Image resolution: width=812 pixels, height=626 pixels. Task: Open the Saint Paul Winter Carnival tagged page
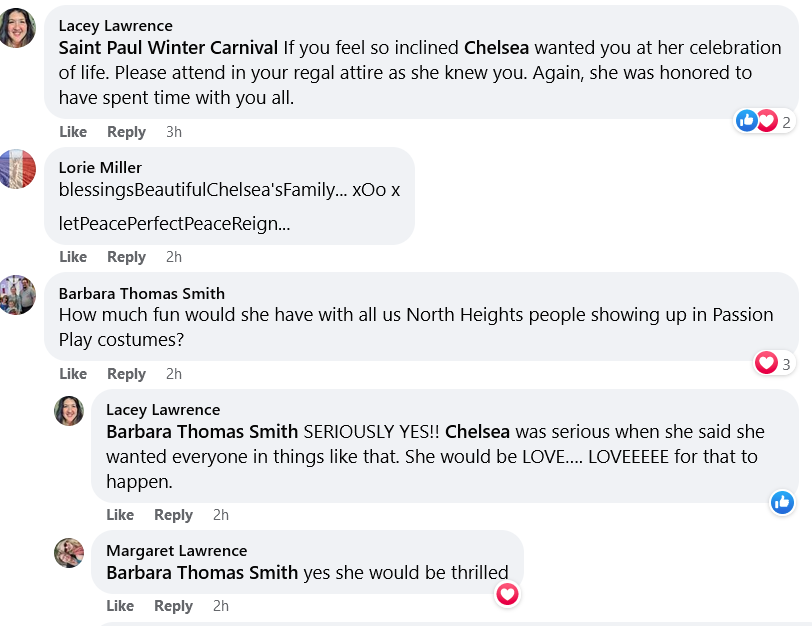168,48
